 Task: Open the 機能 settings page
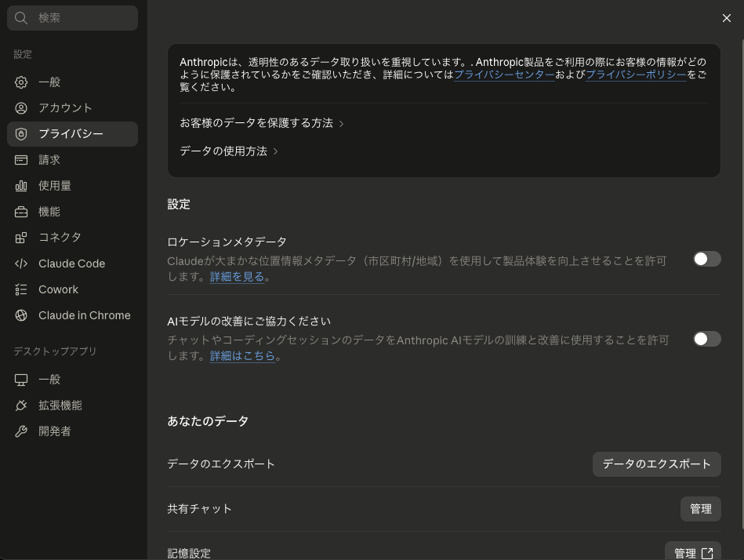tap(72, 212)
